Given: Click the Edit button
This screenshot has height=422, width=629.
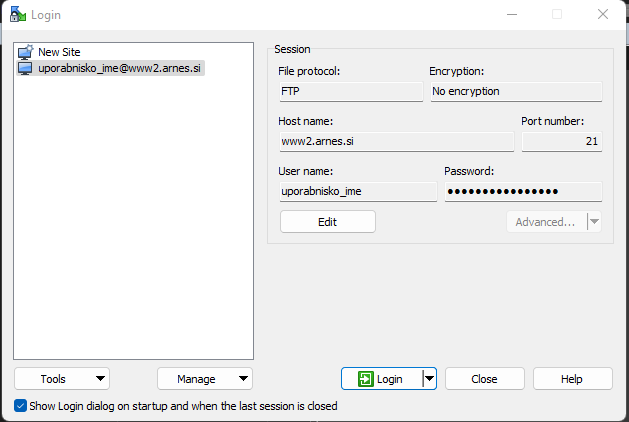Looking at the screenshot, I should point(328,222).
